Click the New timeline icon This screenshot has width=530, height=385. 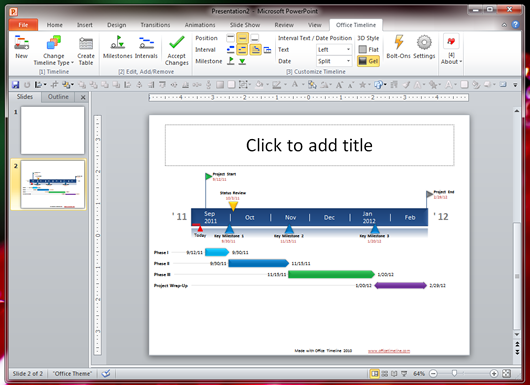[x=21, y=47]
